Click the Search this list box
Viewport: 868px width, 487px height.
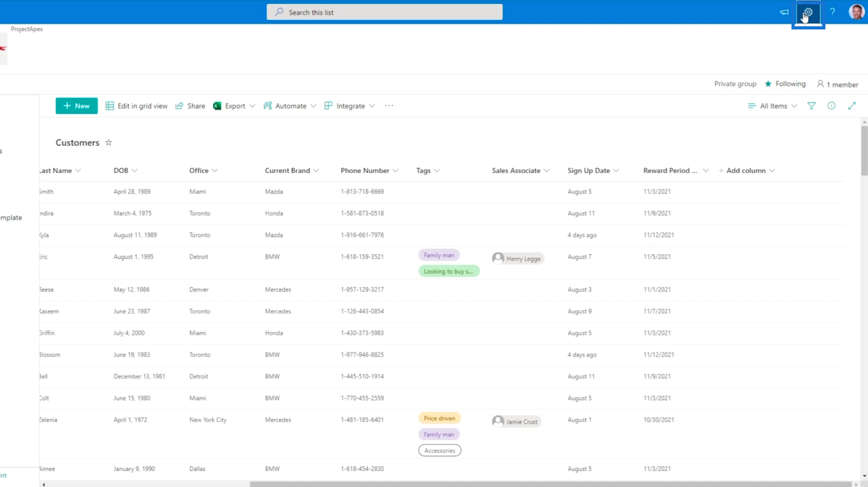(x=385, y=12)
